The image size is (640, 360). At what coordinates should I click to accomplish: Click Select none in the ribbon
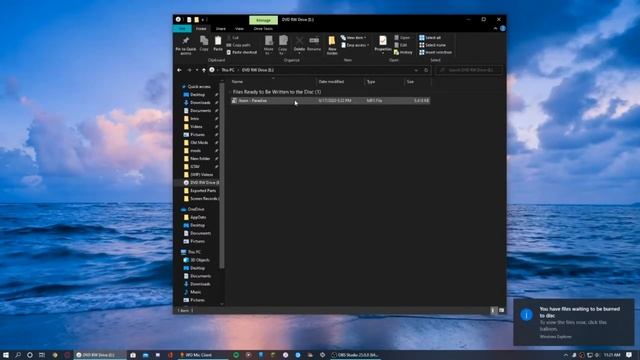pyautogui.click(x=432, y=45)
